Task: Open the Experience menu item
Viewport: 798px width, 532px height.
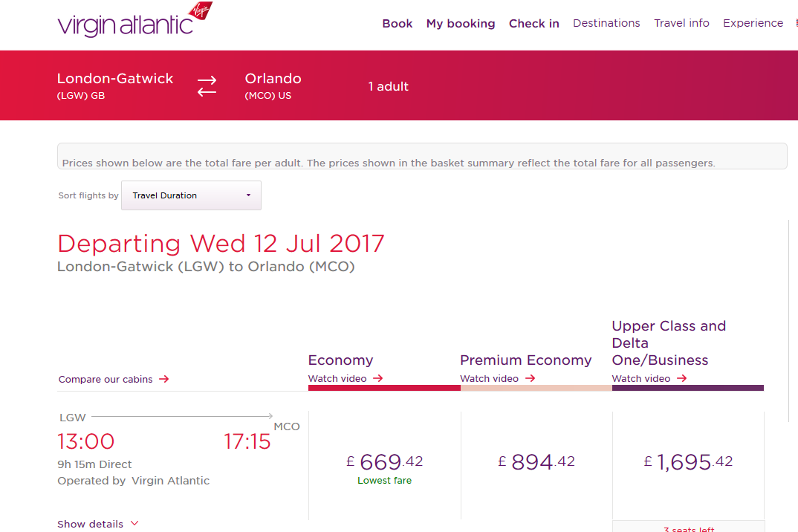Action: [753, 23]
